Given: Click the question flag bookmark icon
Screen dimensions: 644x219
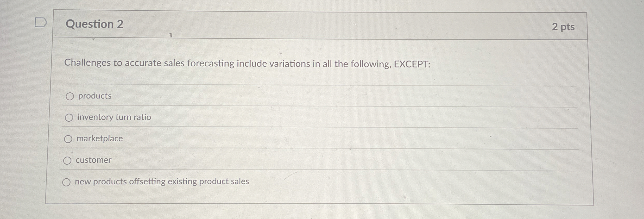Looking at the screenshot, I should pyautogui.click(x=41, y=22).
